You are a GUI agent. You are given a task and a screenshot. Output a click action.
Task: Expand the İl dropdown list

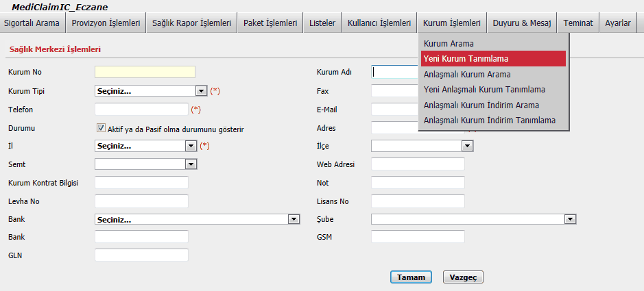point(145,146)
